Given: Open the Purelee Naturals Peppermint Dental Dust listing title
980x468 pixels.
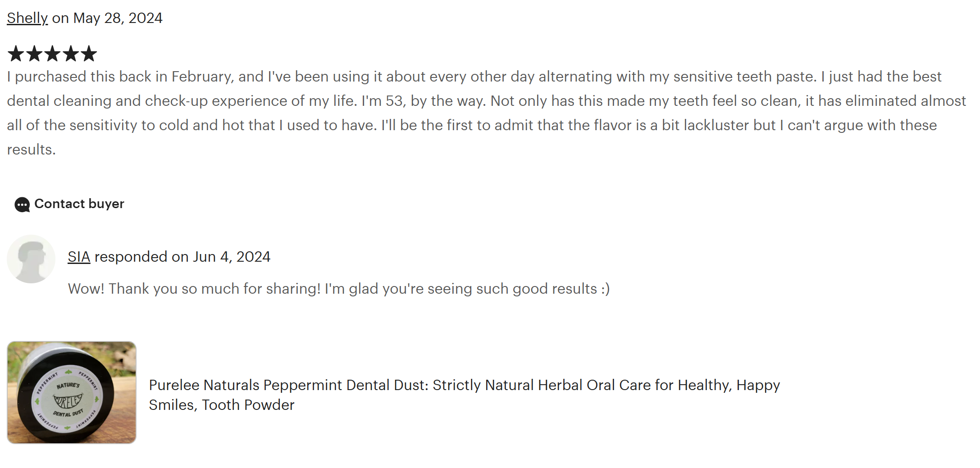Looking at the screenshot, I should click(464, 385).
